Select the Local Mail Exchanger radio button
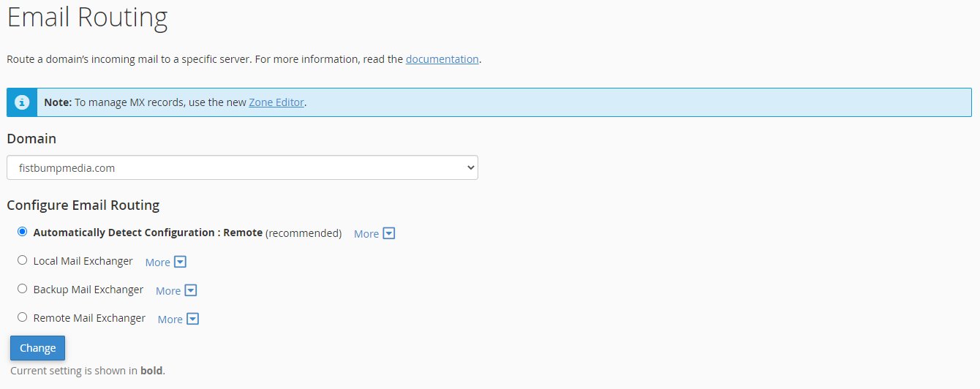 click(22, 260)
